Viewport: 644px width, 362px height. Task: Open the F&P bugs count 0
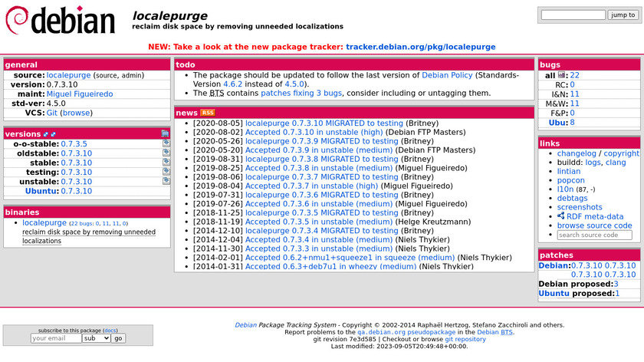point(572,113)
